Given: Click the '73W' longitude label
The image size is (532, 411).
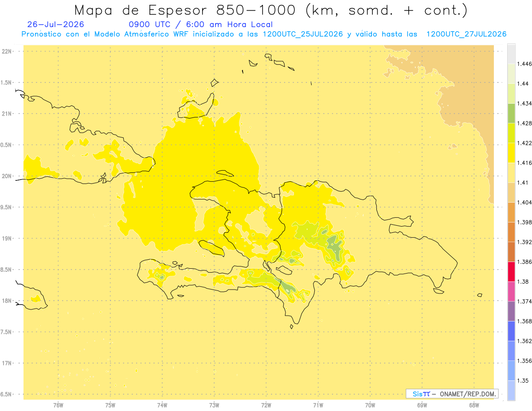Looking at the screenshot, I should pyautogui.click(x=214, y=405).
